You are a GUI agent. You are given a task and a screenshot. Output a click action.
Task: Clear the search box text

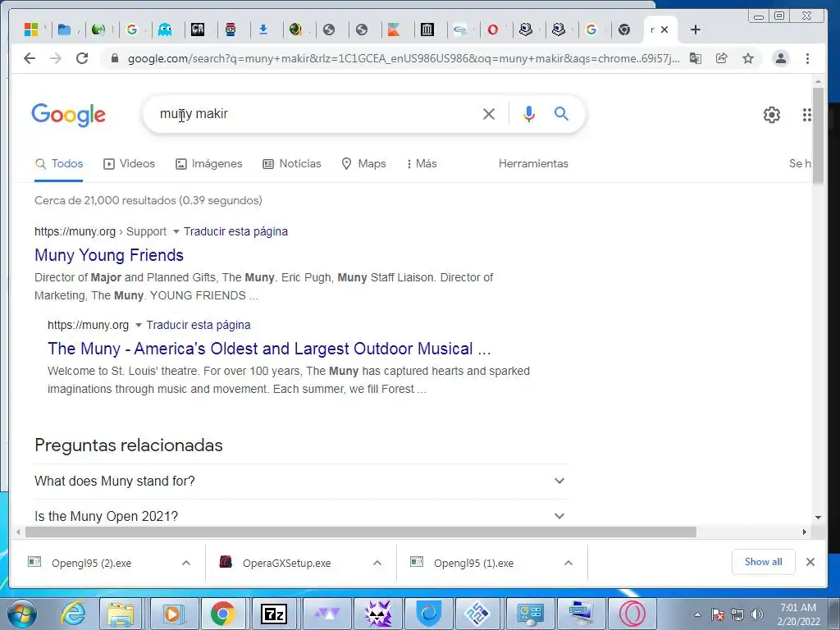(489, 113)
